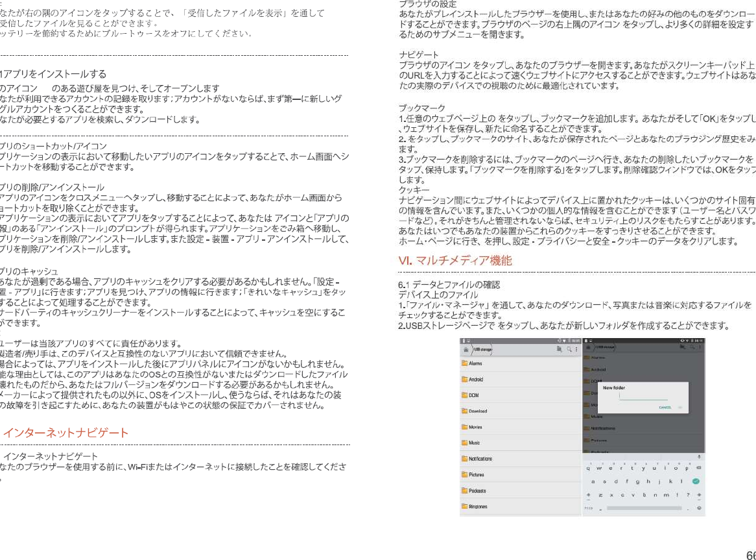The height and width of the screenshot is (560, 756).
Task: Tap the l key on the keyboard
Action: (681, 481)
